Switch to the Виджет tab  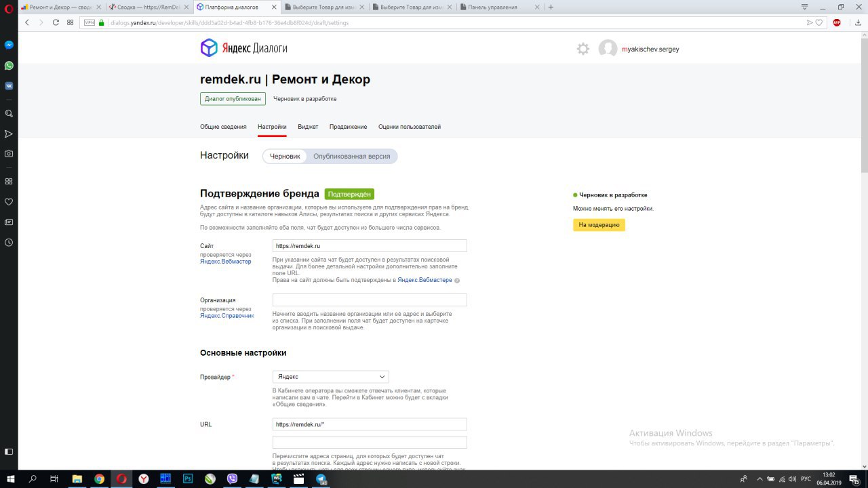pyautogui.click(x=308, y=127)
